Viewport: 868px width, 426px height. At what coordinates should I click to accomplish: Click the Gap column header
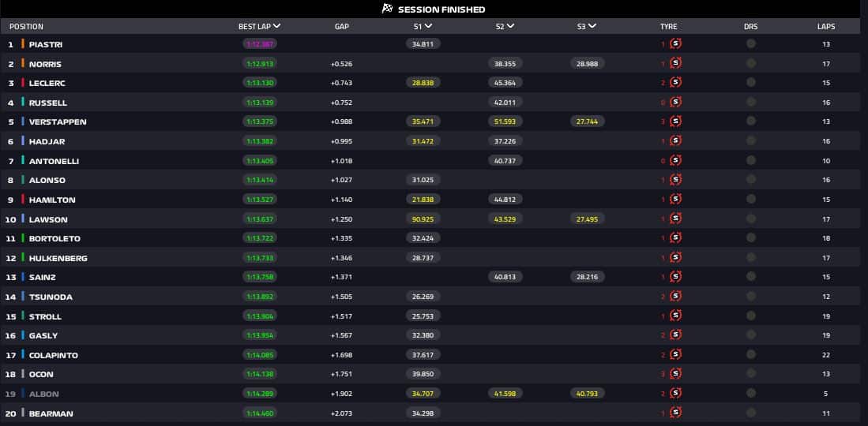(x=341, y=27)
